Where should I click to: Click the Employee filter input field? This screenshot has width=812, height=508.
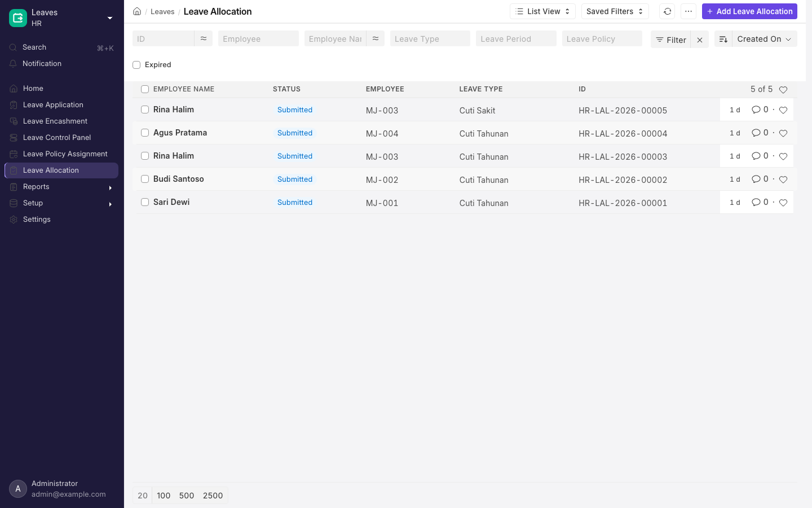(258, 38)
